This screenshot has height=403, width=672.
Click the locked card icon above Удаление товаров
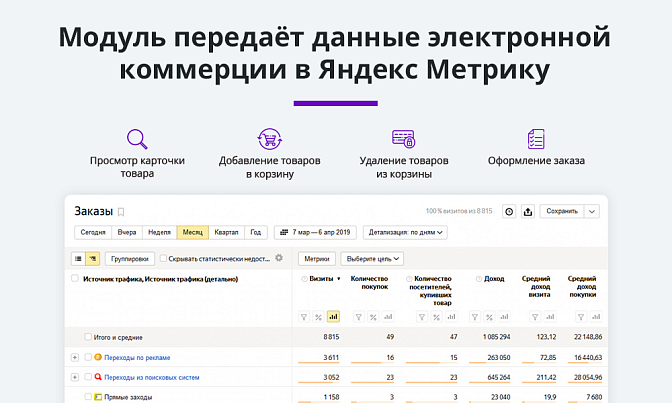[403, 139]
